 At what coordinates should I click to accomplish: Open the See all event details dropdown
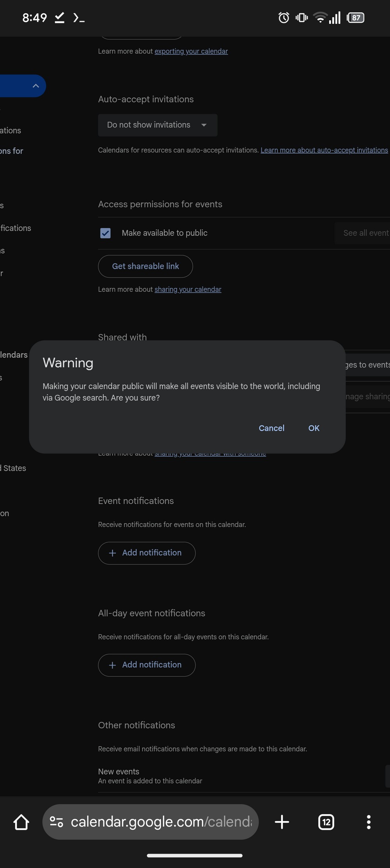point(363,233)
